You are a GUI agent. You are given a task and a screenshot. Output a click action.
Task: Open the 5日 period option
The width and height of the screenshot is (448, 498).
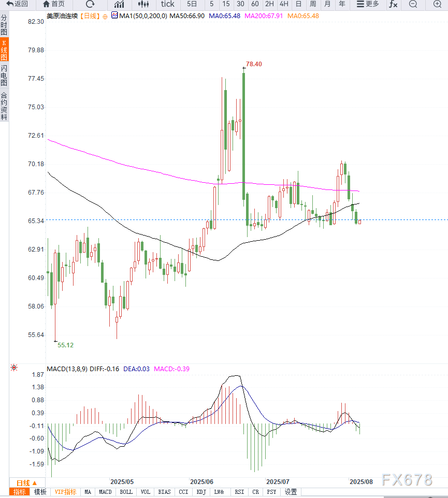click(x=192, y=4)
